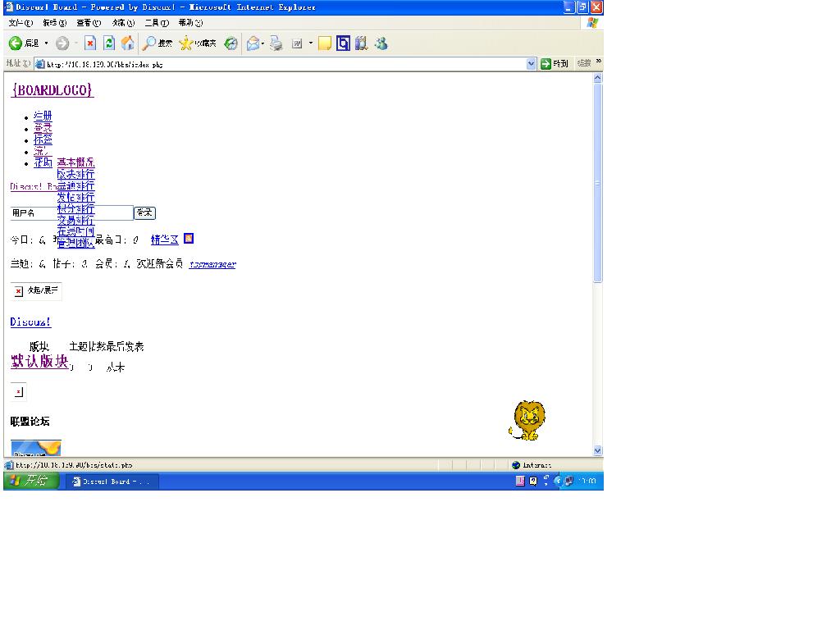Switch to Discuz! Board taskbar button
840x630 pixels.
point(112,482)
